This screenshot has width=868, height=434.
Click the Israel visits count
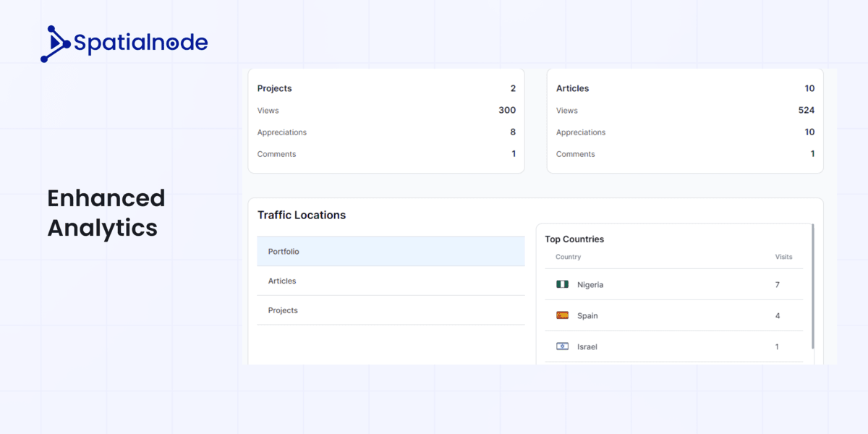(x=778, y=346)
